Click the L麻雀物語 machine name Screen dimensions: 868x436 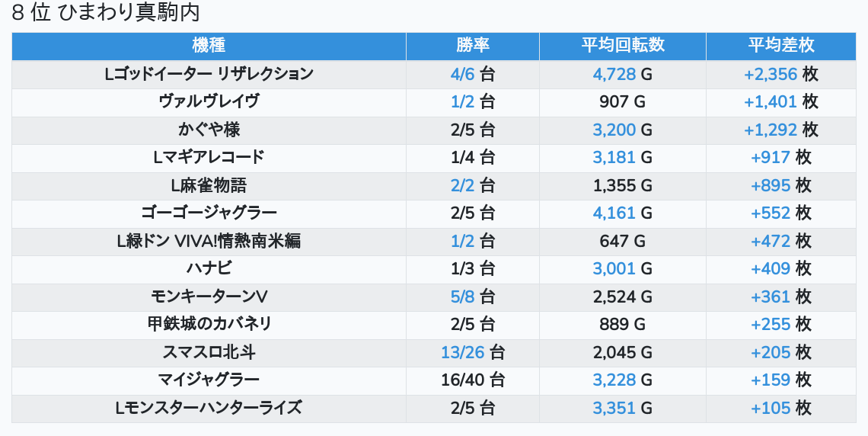tap(209, 185)
